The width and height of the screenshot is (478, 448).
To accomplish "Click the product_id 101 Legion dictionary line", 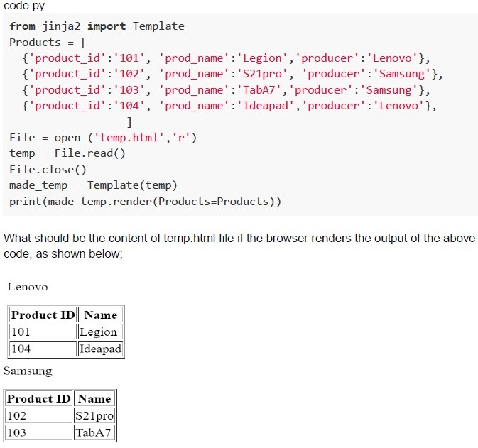I will point(226,58).
